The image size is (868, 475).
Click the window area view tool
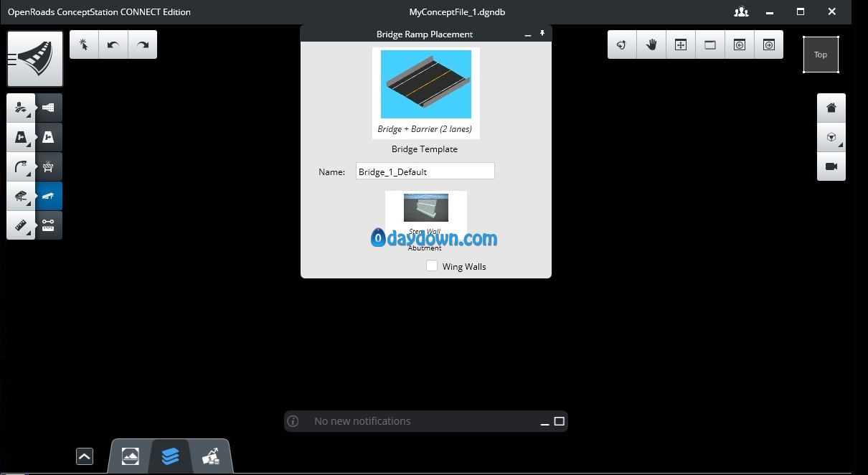tap(710, 44)
